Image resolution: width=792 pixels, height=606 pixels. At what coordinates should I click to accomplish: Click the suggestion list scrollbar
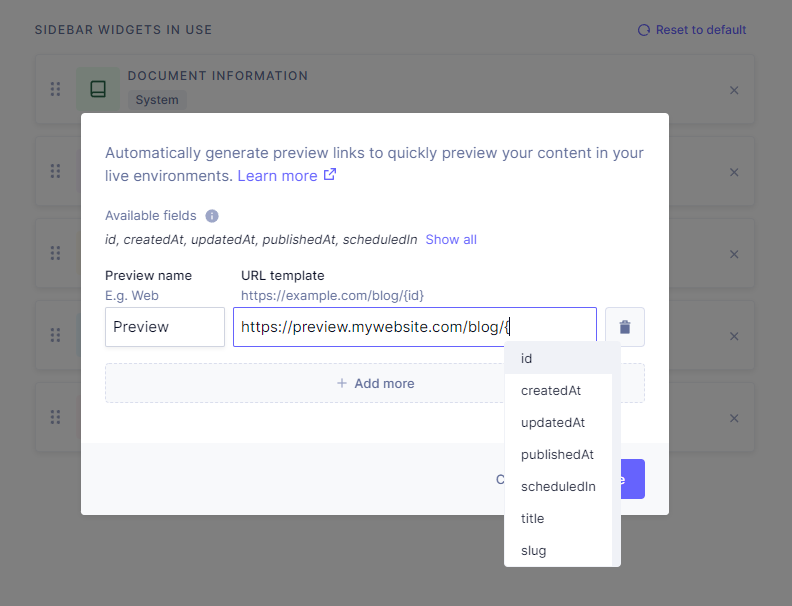pos(616,450)
